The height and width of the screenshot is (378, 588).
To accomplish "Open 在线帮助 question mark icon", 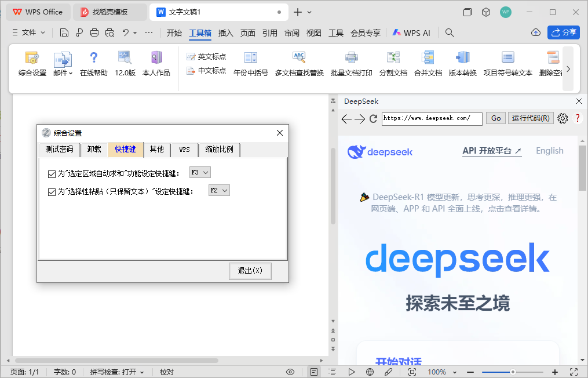I will pos(94,64).
